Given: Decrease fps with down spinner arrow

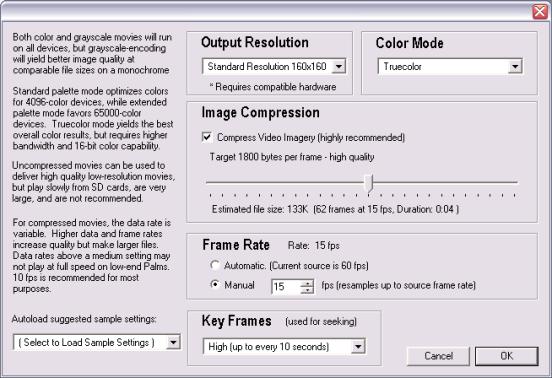Looking at the screenshot, I should click(307, 290).
